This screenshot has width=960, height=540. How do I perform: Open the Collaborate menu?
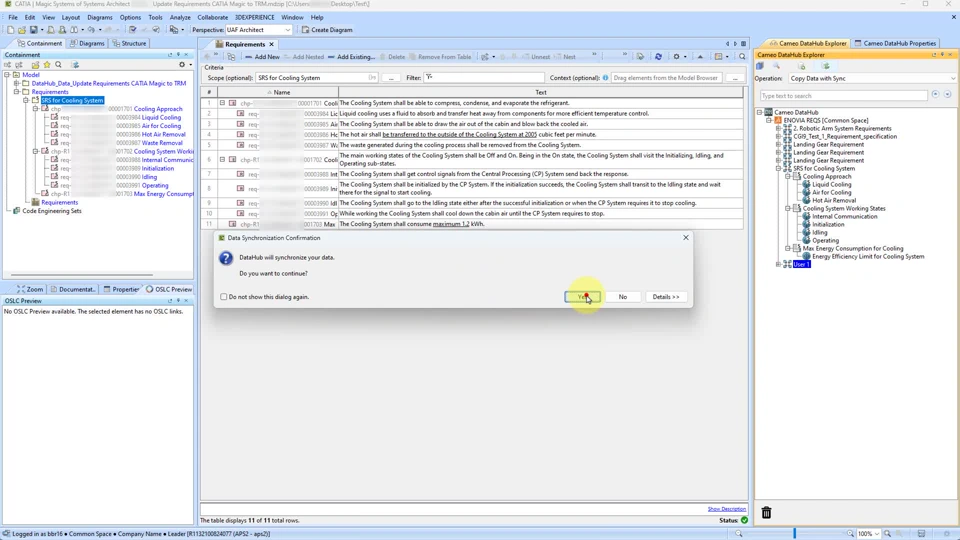coord(212,17)
